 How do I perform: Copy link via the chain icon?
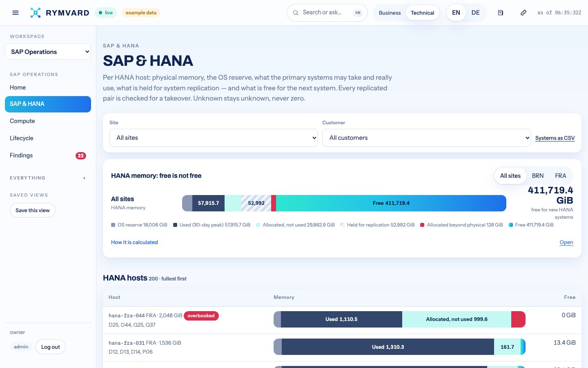pyautogui.click(x=523, y=13)
